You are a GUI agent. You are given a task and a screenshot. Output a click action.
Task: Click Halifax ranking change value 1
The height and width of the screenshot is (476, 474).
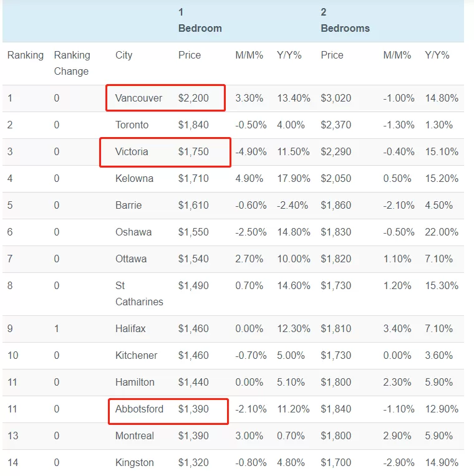(57, 328)
